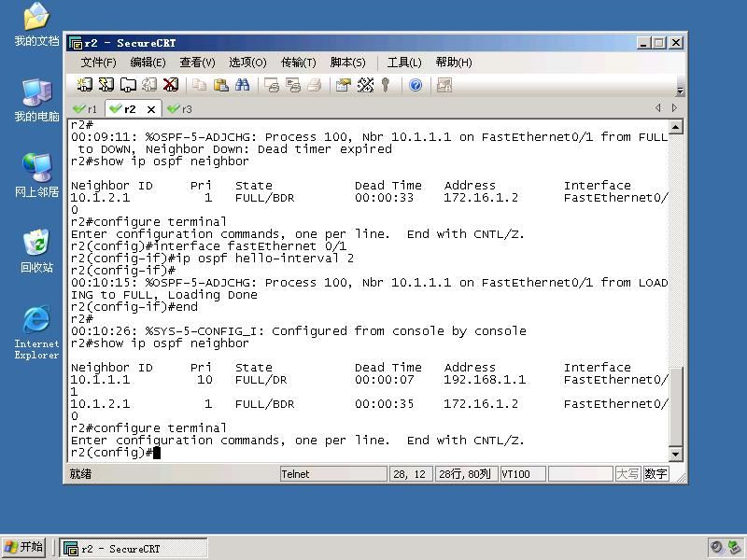Click the first system tray icon
747x560 pixels.
click(716, 547)
